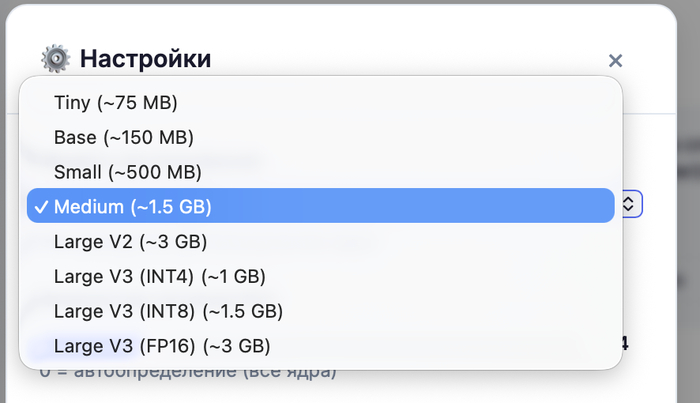
Task: Close the Настройки dialog with the X
Action: click(615, 61)
